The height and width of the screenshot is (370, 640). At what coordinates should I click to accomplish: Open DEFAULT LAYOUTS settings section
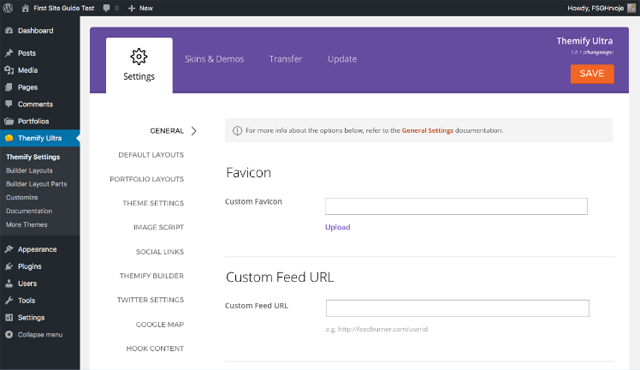point(151,155)
